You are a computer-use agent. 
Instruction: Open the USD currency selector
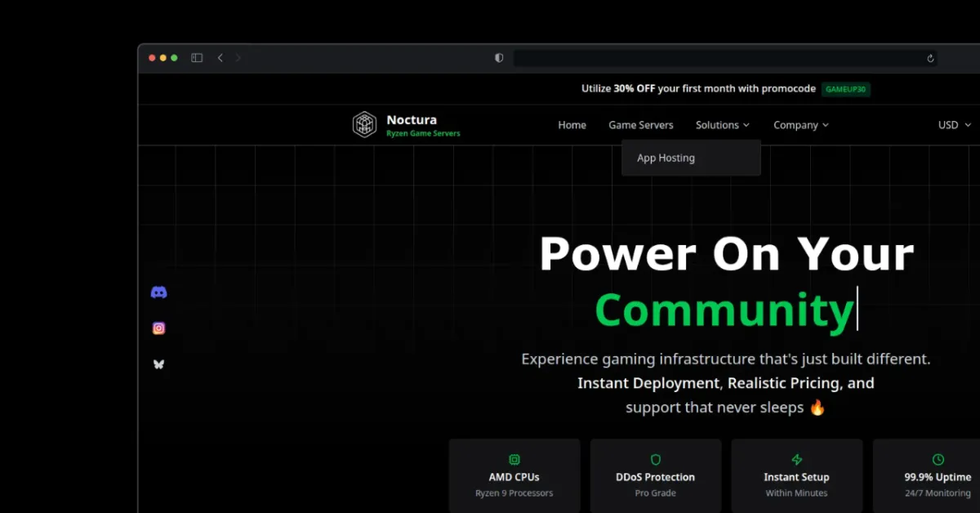[x=954, y=125]
